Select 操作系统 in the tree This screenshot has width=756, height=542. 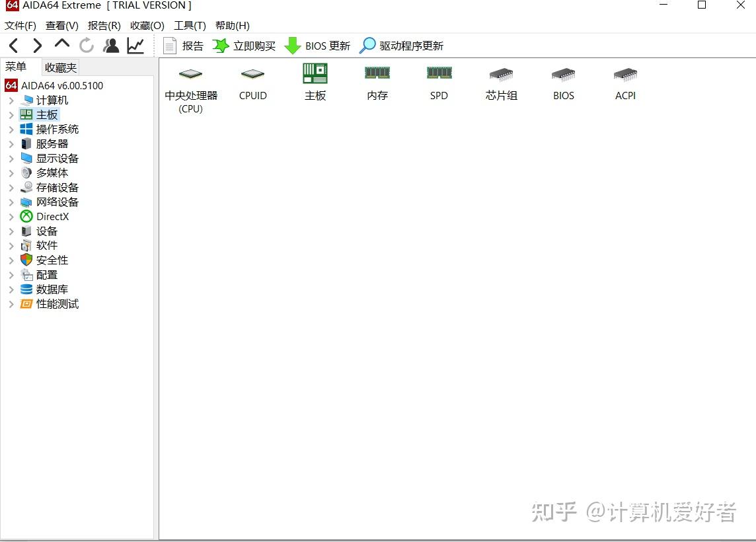[x=49, y=130]
